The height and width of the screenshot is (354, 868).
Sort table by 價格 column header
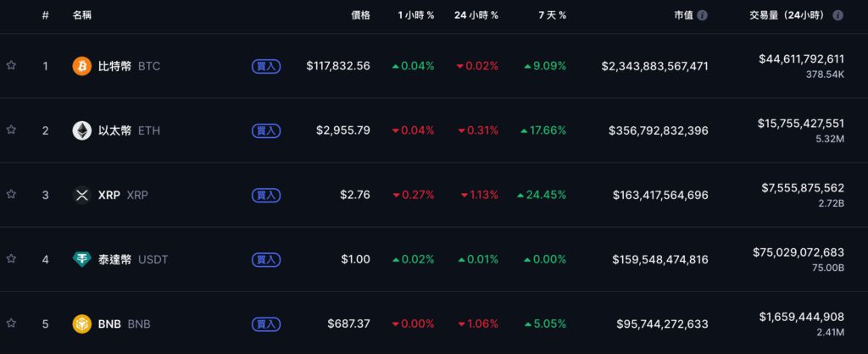coord(360,15)
